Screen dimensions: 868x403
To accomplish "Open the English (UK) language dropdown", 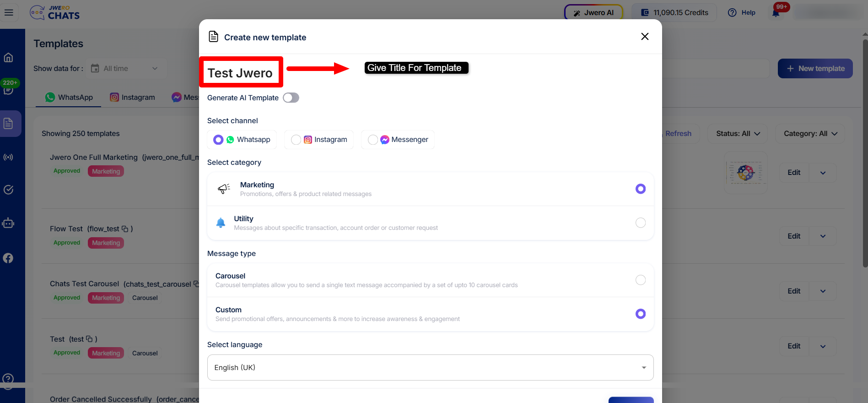I will tap(430, 368).
